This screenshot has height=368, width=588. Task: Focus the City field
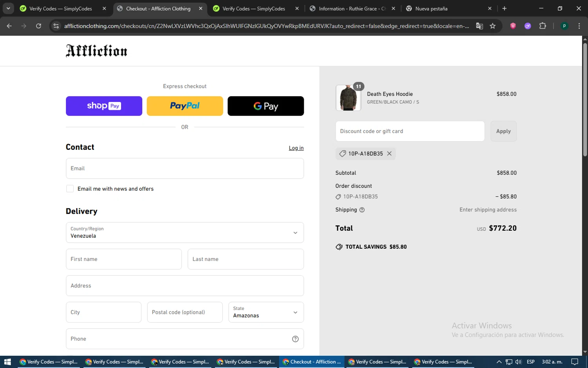[103, 312]
